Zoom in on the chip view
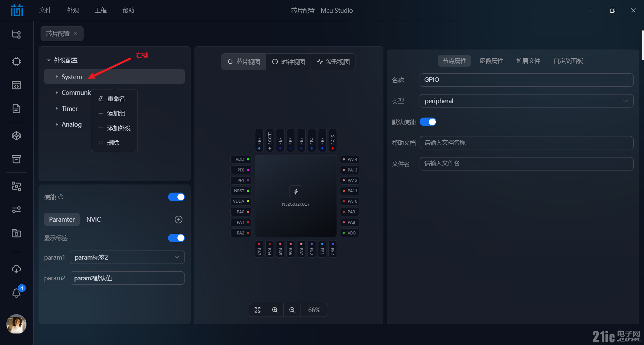This screenshot has width=644, height=345. pos(275,310)
